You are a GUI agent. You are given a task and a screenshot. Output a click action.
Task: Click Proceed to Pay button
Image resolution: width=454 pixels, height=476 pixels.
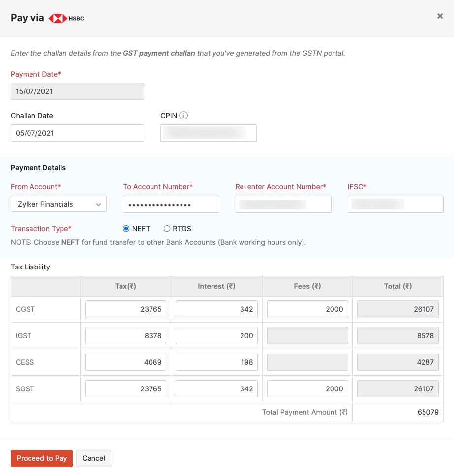[42, 458]
